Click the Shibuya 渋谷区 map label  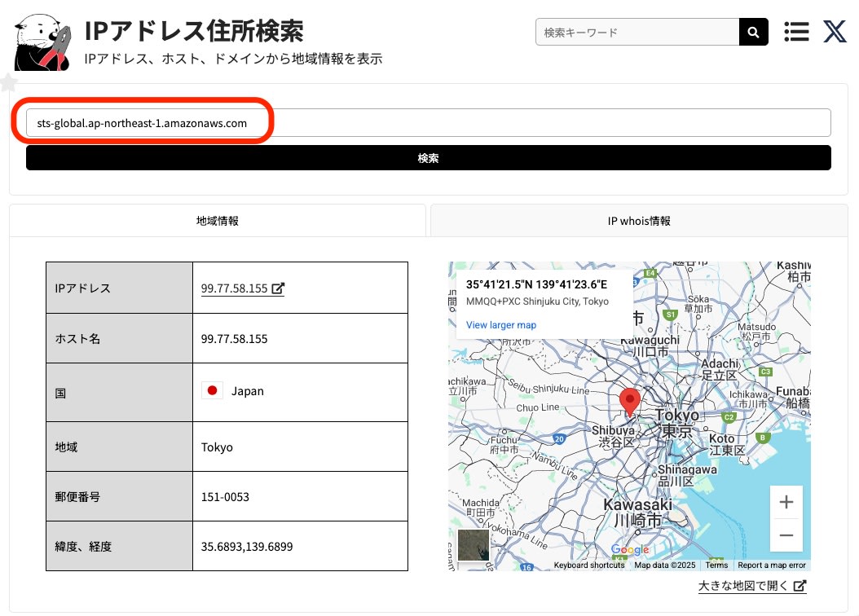(615, 437)
